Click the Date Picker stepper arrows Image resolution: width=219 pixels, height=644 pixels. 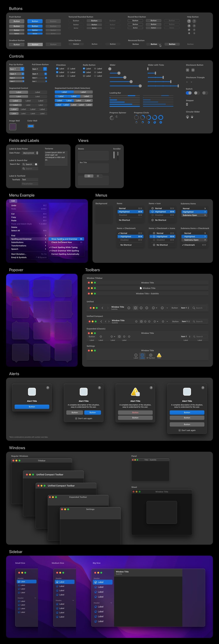tap(37, 153)
